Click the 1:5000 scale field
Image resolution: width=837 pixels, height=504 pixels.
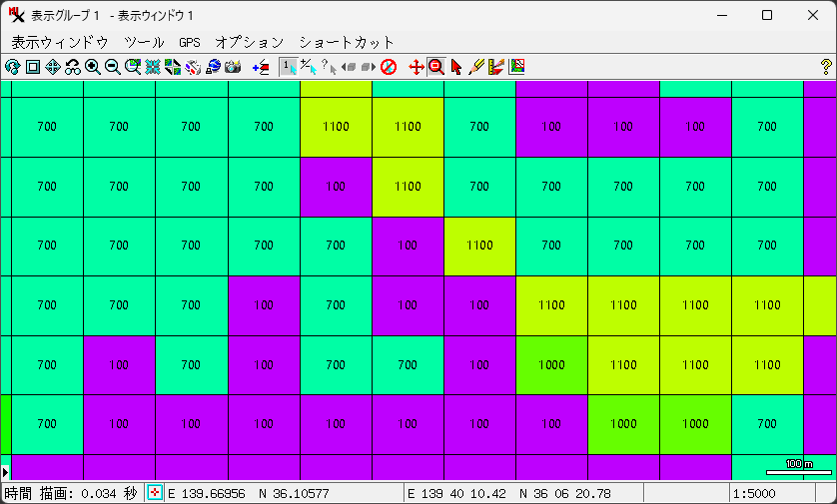tap(769, 493)
